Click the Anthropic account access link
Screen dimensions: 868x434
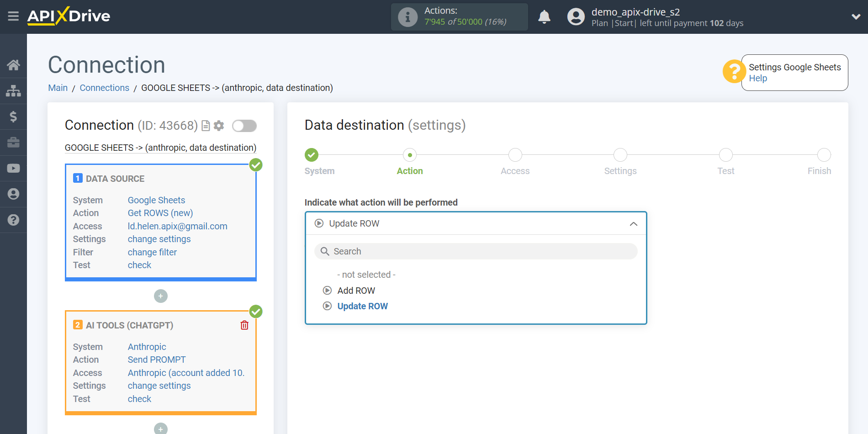point(186,373)
